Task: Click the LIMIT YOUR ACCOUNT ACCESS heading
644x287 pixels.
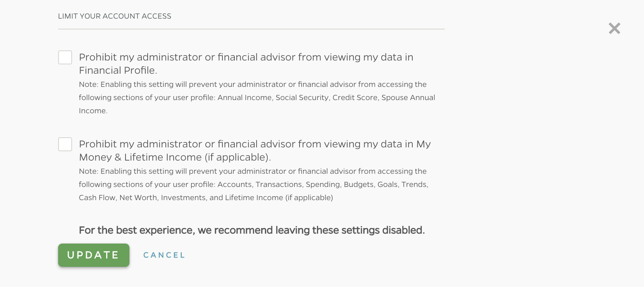Action: tap(115, 16)
